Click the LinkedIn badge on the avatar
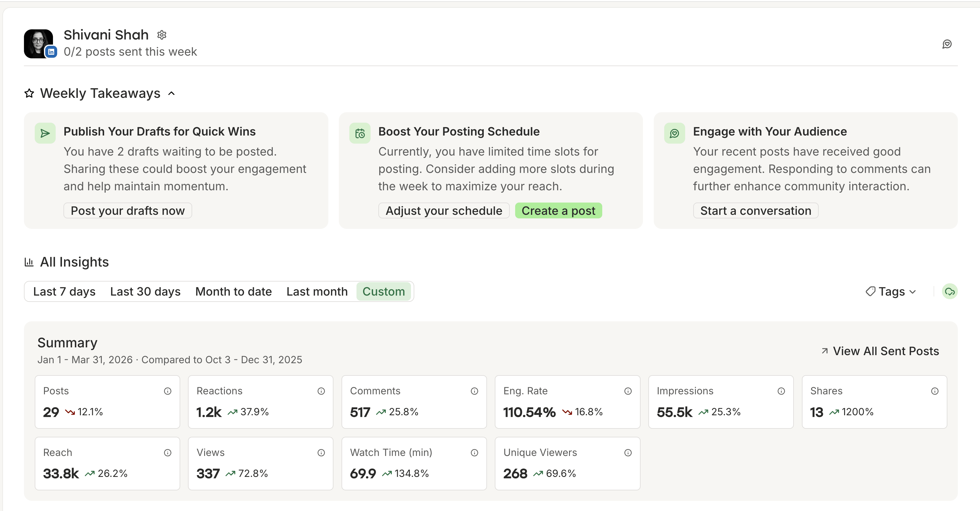The height and width of the screenshot is (511, 980). coord(51,52)
